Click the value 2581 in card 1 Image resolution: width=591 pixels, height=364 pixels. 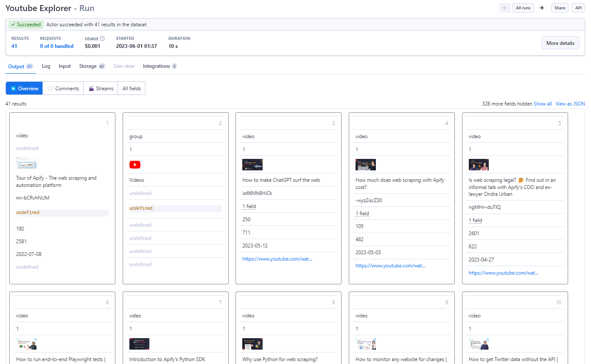(x=22, y=242)
